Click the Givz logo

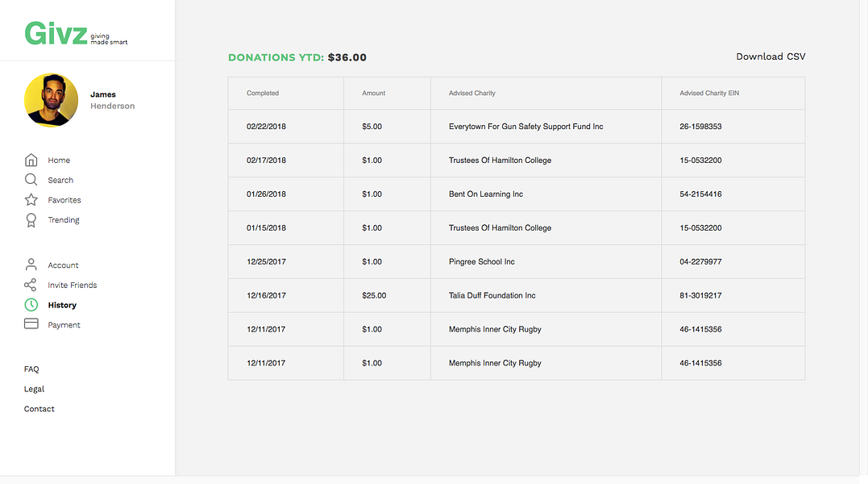click(56, 34)
